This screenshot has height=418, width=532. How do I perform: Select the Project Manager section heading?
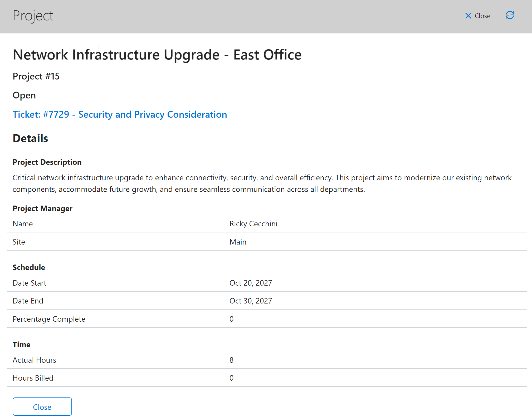42,208
